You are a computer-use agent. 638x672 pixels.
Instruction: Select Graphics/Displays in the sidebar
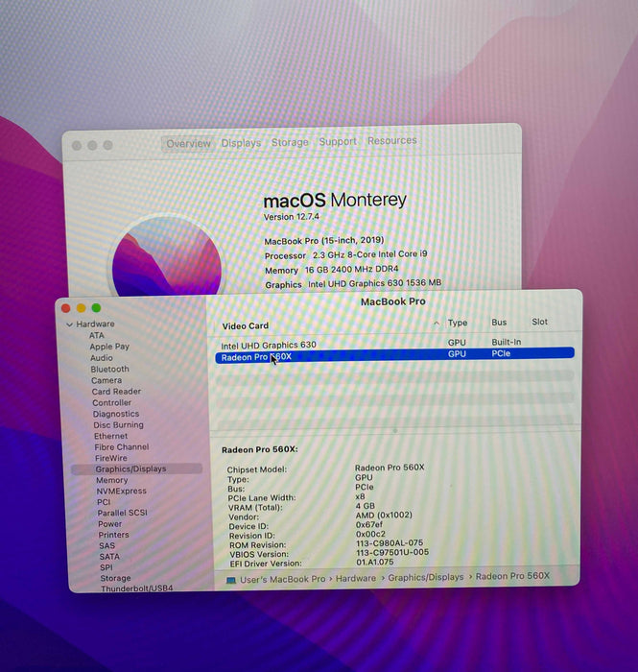coord(136,468)
